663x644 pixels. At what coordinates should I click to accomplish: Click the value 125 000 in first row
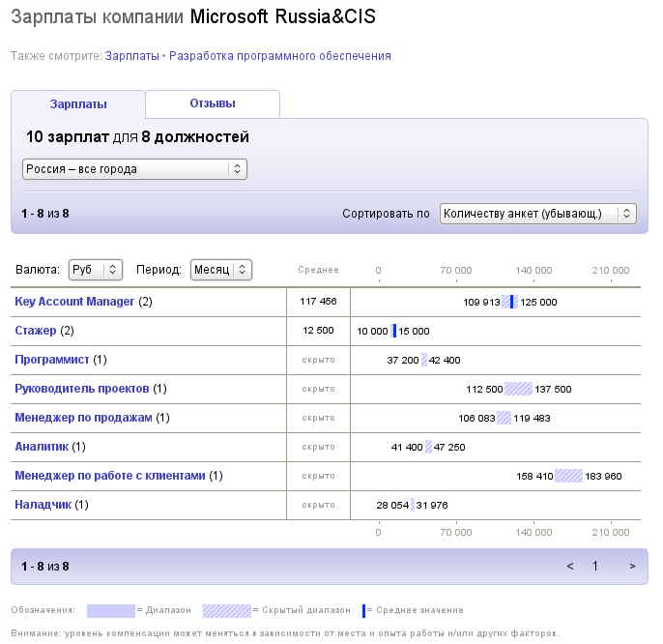538,303
